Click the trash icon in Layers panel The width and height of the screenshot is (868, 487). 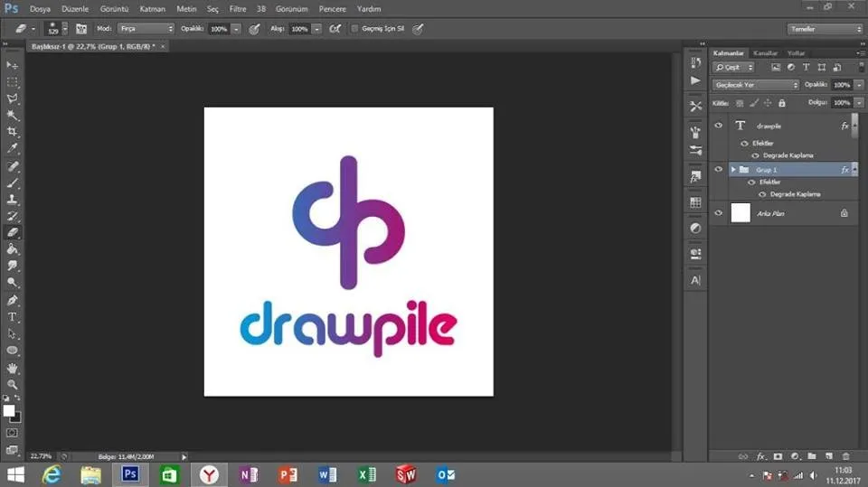coord(845,456)
